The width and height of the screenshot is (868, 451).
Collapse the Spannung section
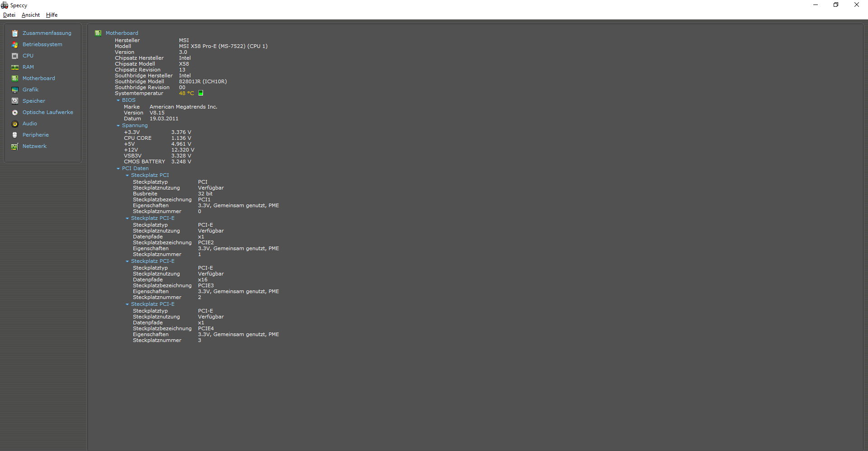(118, 126)
